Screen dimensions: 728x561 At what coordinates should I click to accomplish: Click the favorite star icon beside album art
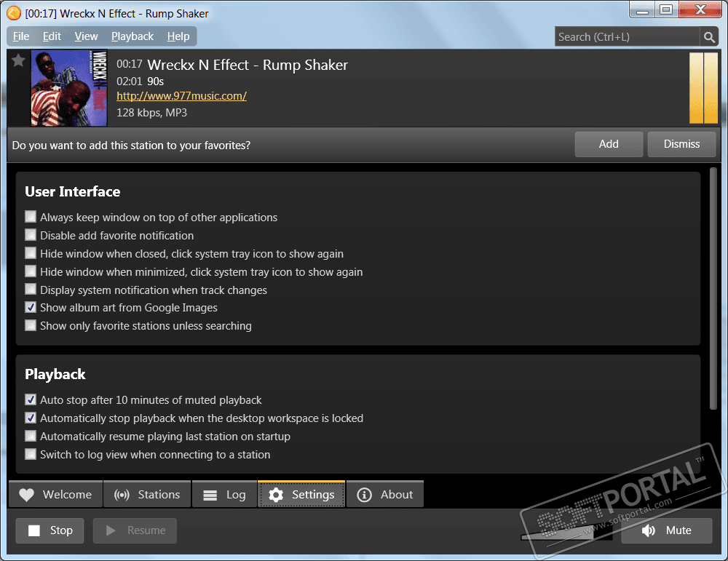[x=19, y=60]
